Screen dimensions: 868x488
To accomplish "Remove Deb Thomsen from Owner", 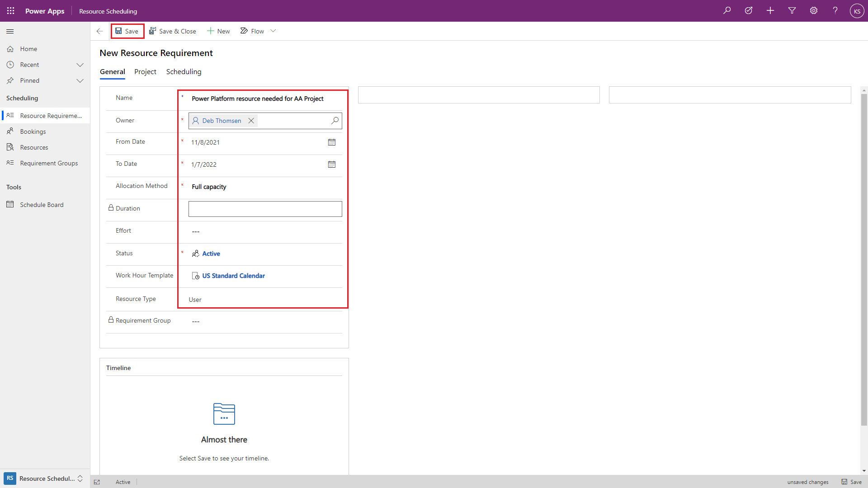I will pos(251,121).
